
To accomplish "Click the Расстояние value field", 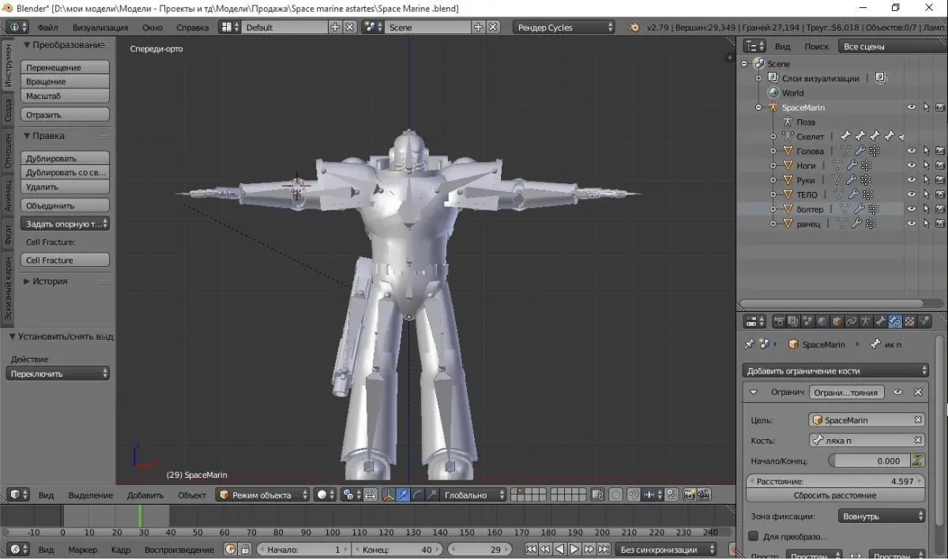I will click(835, 481).
